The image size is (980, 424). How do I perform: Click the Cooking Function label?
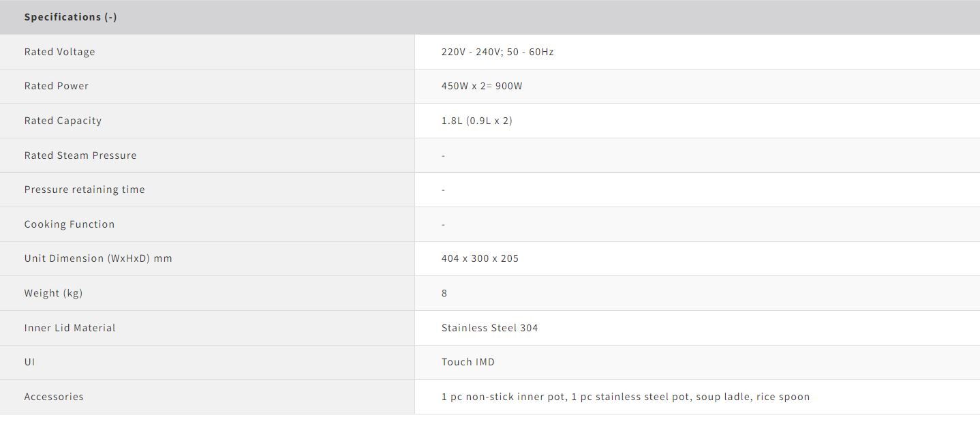(70, 224)
